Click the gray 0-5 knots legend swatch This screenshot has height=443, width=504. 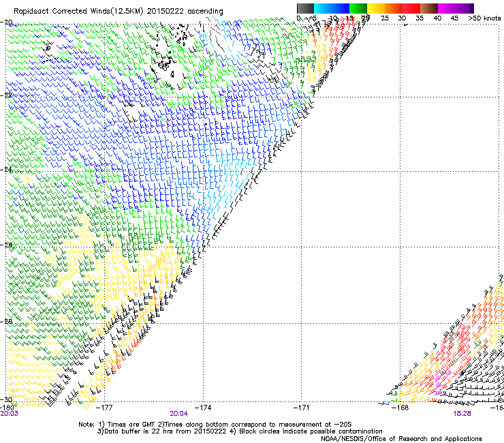click(x=305, y=8)
